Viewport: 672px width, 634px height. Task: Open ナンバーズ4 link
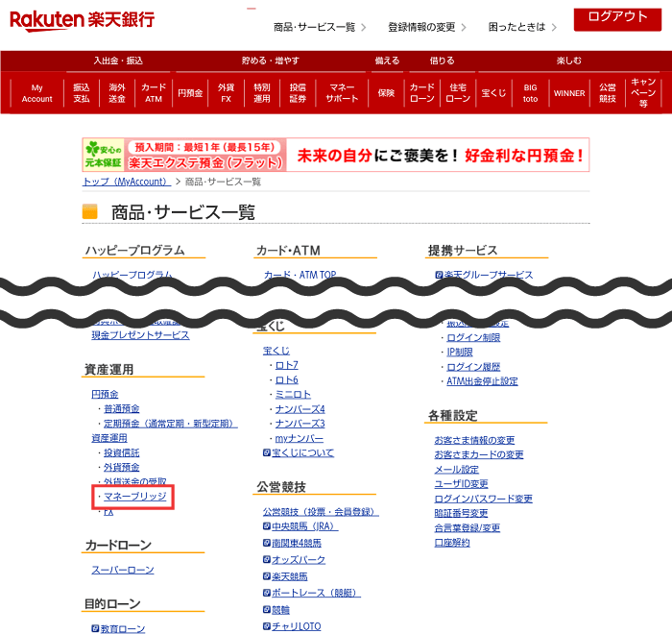point(300,409)
